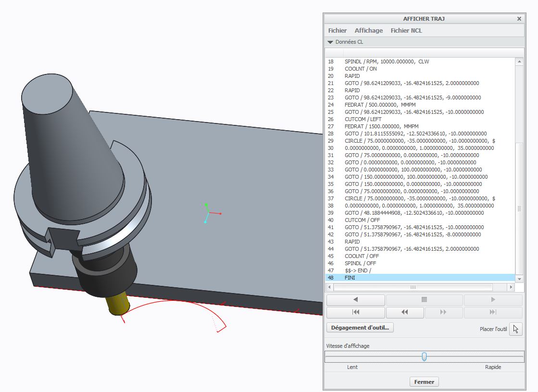Select line 46 SPINDL / OFF
Image resolution: width=538 pixels, height=392 pixels.
click(x=420, y=263)
